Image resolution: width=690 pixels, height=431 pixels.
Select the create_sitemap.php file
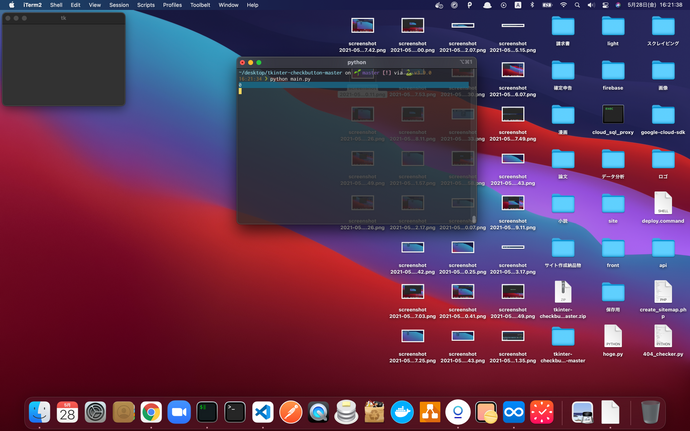[x=663, y=292]
